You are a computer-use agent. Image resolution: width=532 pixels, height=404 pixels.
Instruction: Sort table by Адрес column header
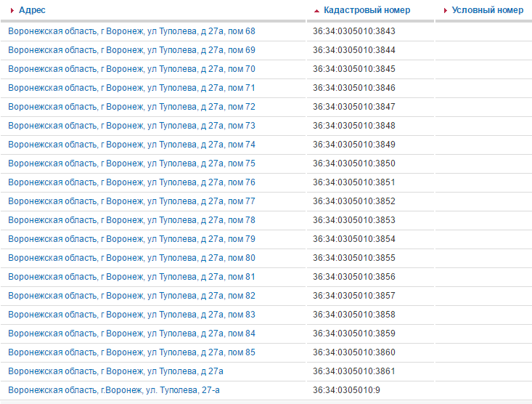[31, 11]
